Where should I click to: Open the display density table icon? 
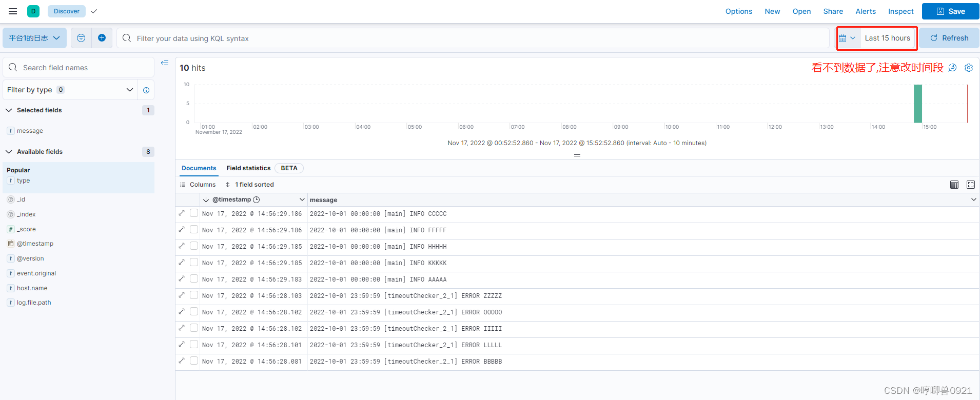(x=954, y=185)
